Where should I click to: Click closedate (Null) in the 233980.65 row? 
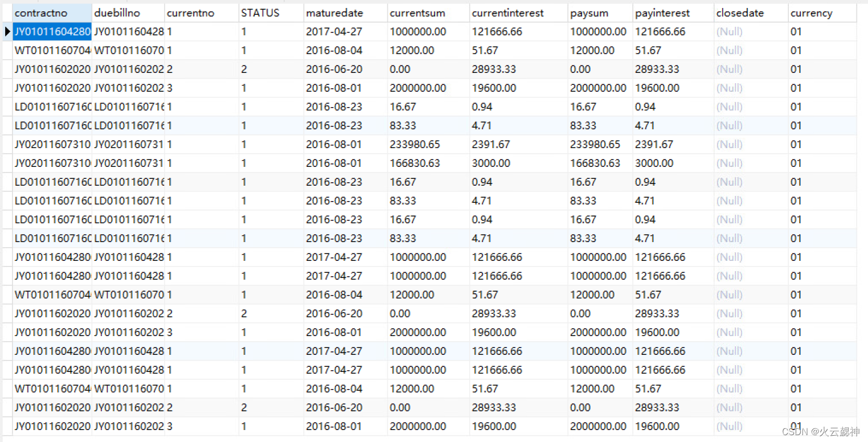751,145
